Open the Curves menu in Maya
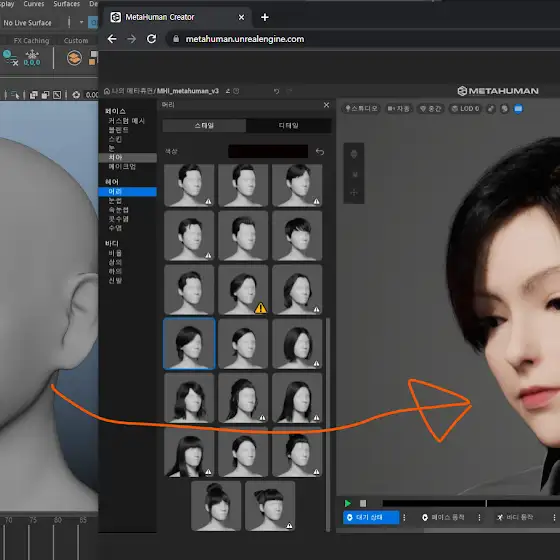This screenshot has width=560, height=560. tap(34, 4)
